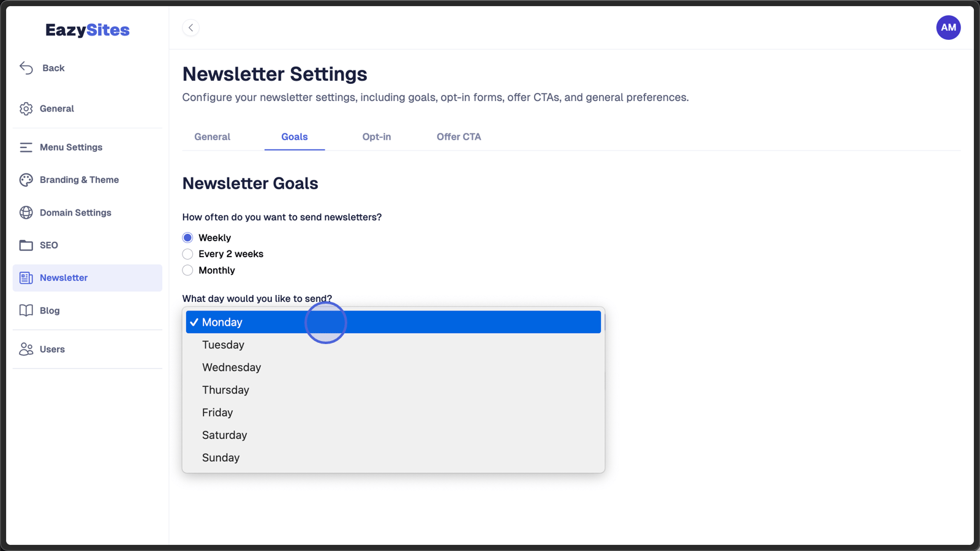The height and width of the screenshot is (551, 980).
Task: Switch to the Opt-in tab
Action: click(x=377, y=137)
